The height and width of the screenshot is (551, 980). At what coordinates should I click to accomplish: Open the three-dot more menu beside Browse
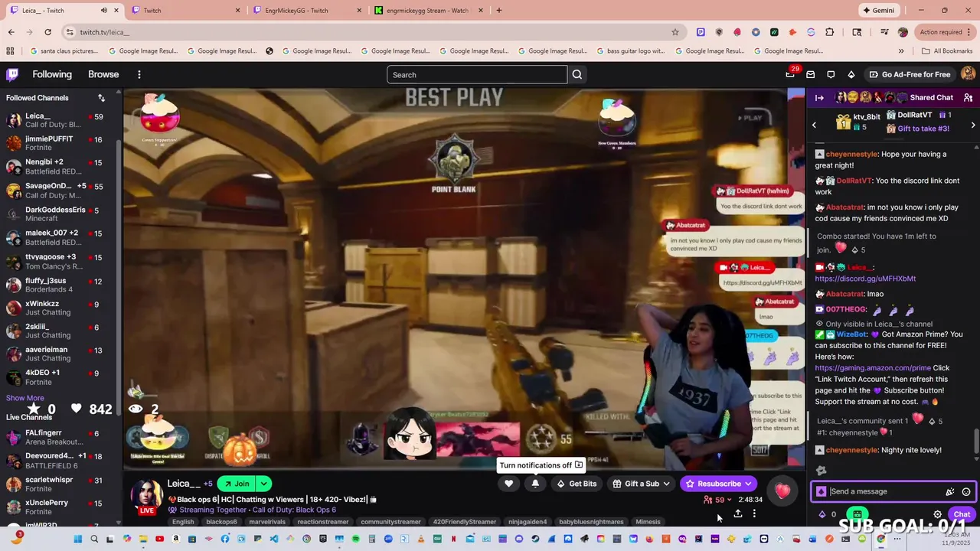pos(139,74)
